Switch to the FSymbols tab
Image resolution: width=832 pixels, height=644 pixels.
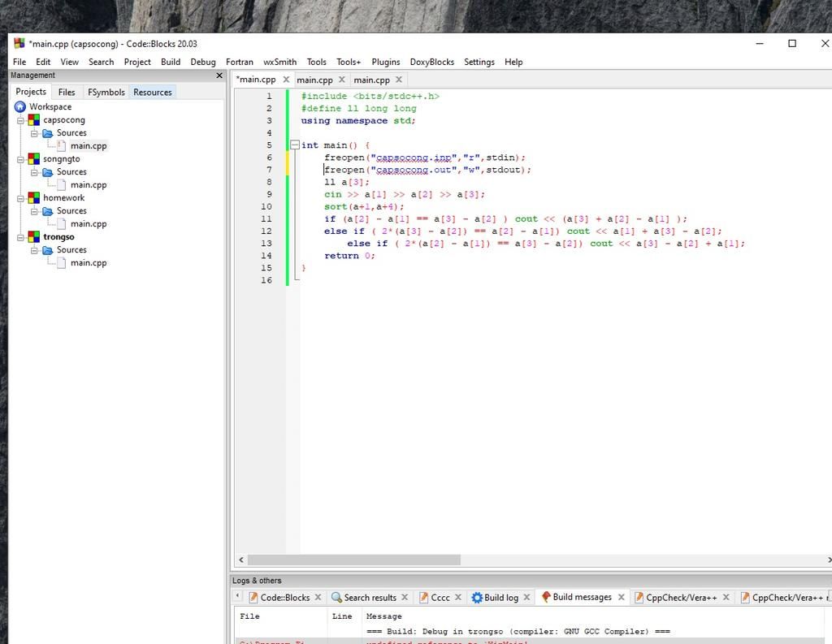(106, 93)
